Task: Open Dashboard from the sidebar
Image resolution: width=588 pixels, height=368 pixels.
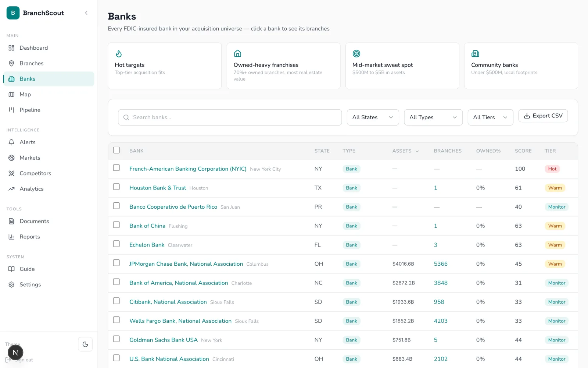Action: 49,48
